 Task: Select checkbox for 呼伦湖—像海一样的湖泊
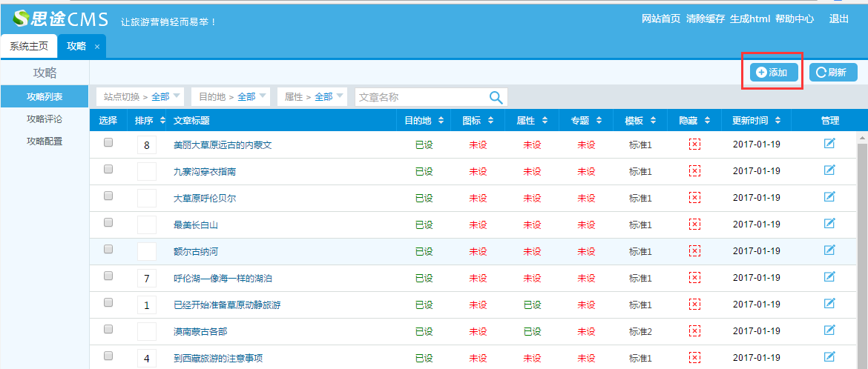point(108,276)
